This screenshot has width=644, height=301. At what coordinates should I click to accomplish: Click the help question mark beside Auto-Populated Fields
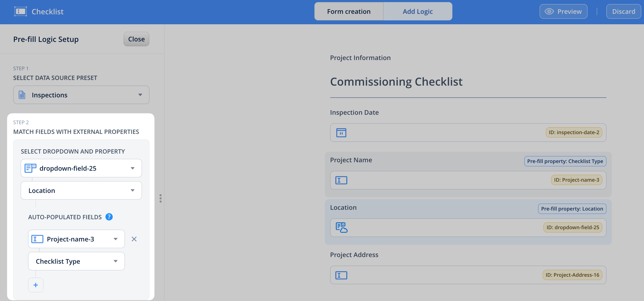click(x=109, y=217)
